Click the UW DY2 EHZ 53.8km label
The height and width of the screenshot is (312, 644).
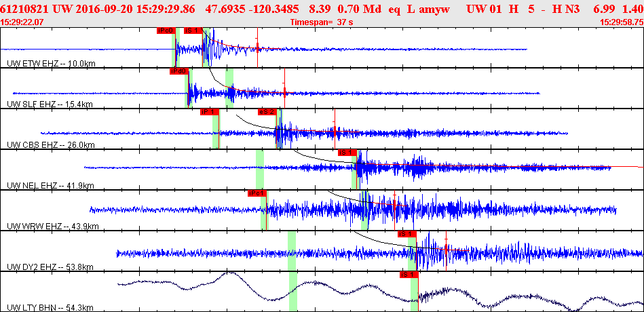(x=50, y=267)
